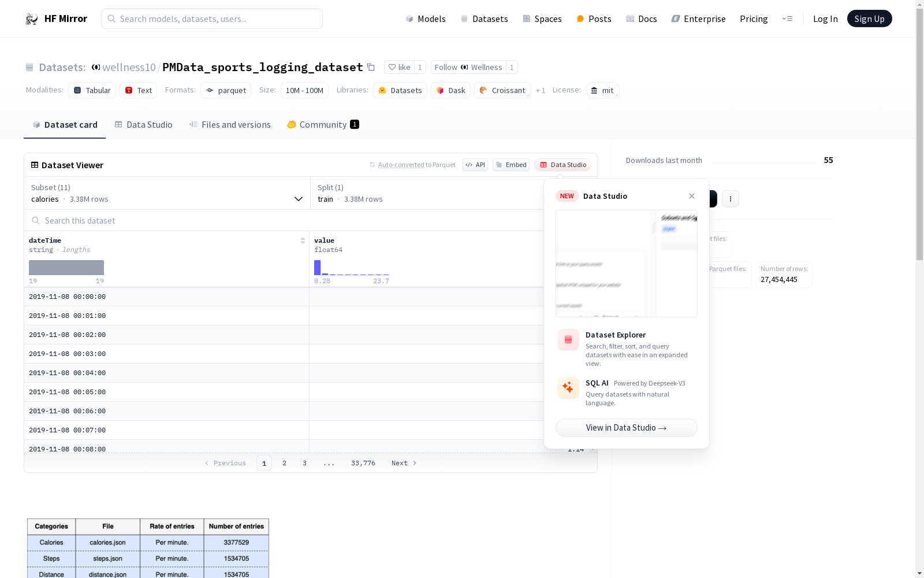
Task: Click the like count number
Action: click(x=420, y=68)
